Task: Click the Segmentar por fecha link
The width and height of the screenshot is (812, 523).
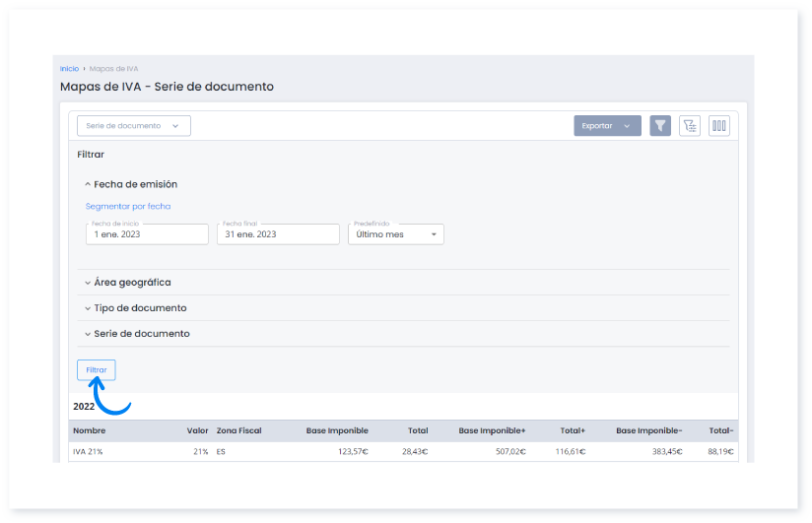Action: [x=128, y=207]
